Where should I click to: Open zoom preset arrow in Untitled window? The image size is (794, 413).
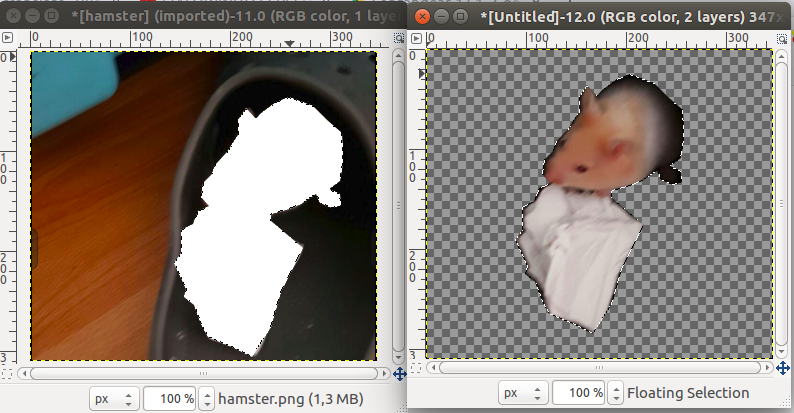(x=616, y=393)
